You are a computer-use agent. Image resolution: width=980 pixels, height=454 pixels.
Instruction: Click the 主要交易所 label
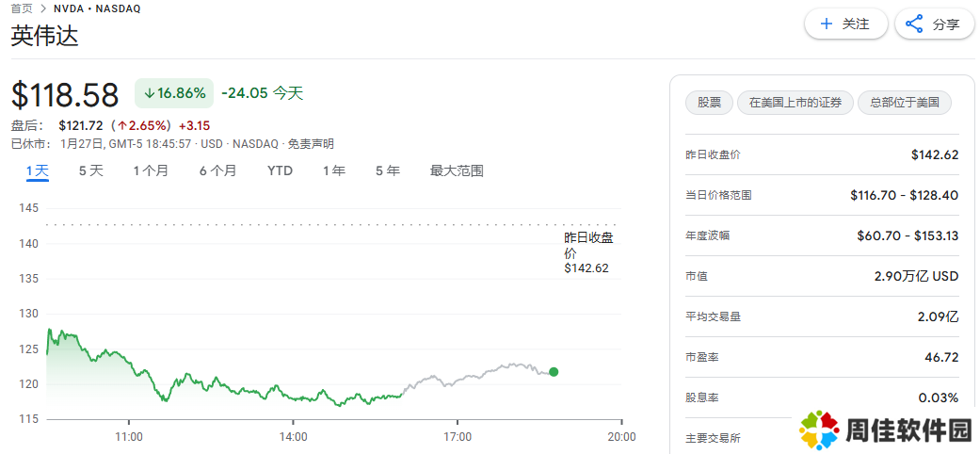tap(713, 438)
